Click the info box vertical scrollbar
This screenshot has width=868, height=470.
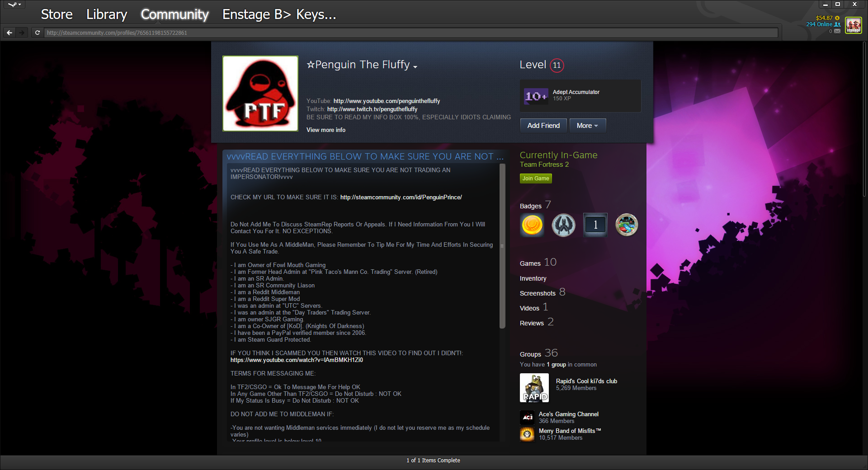click(502, 246)
